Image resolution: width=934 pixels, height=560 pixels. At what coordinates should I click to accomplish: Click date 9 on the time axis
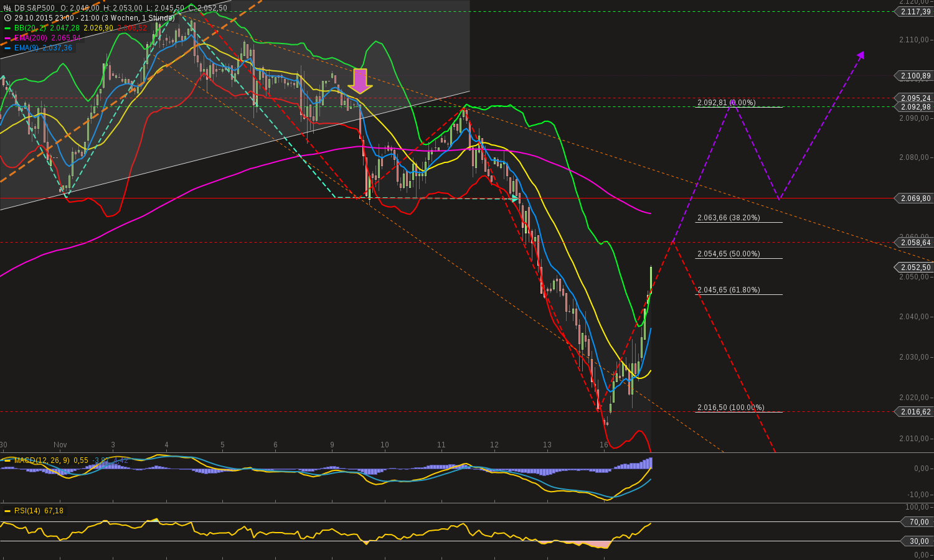(x=332, y=445)
